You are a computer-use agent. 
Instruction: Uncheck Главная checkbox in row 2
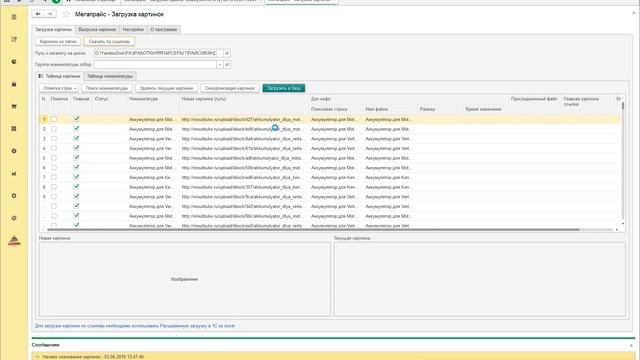click(76, 129)
